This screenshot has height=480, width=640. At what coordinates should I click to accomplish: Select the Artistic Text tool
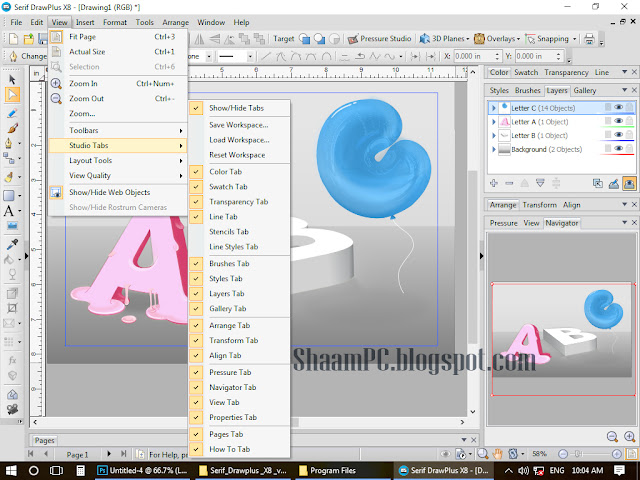(9, 211)
